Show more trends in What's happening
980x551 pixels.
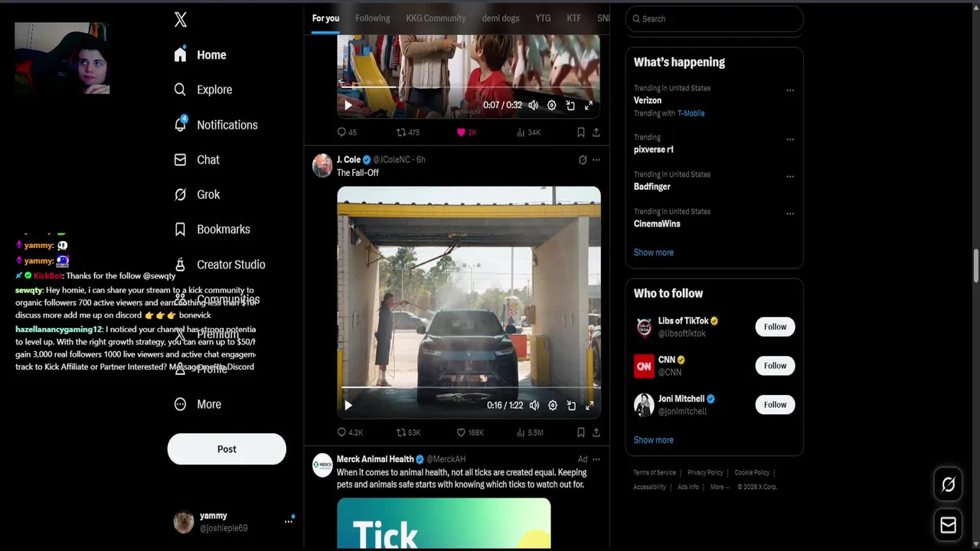[x=654, y=253]
